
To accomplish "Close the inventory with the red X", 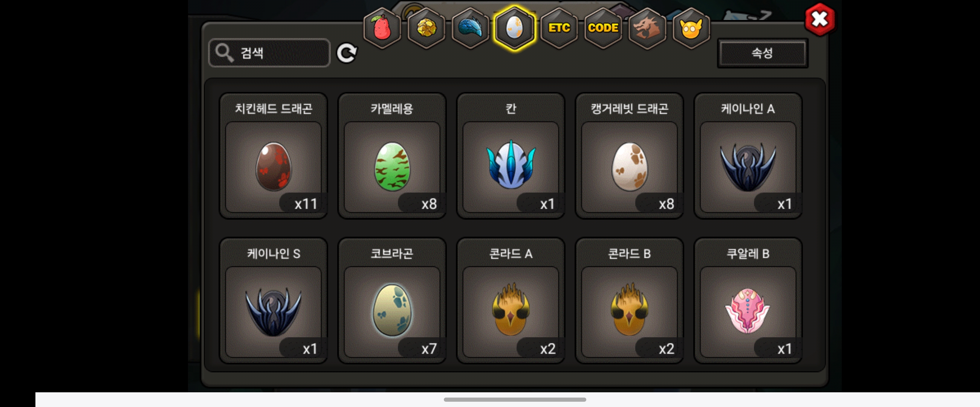I will coord(820,19).
